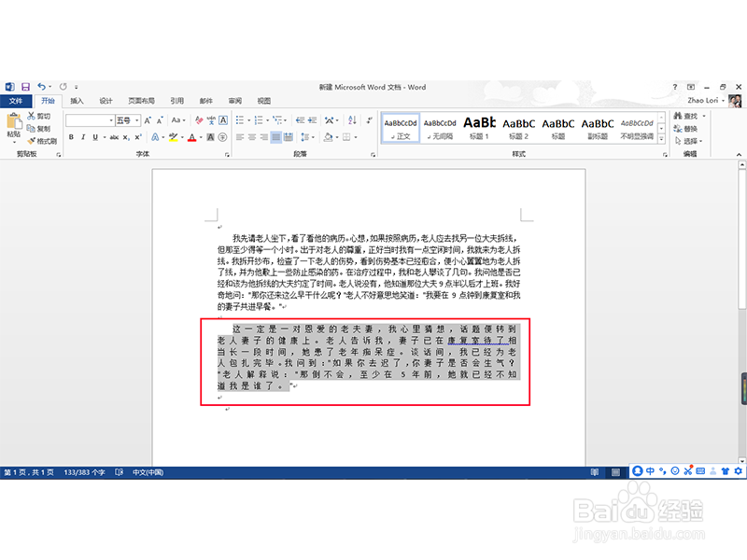Open the font size dropdown

pos(137,119)
